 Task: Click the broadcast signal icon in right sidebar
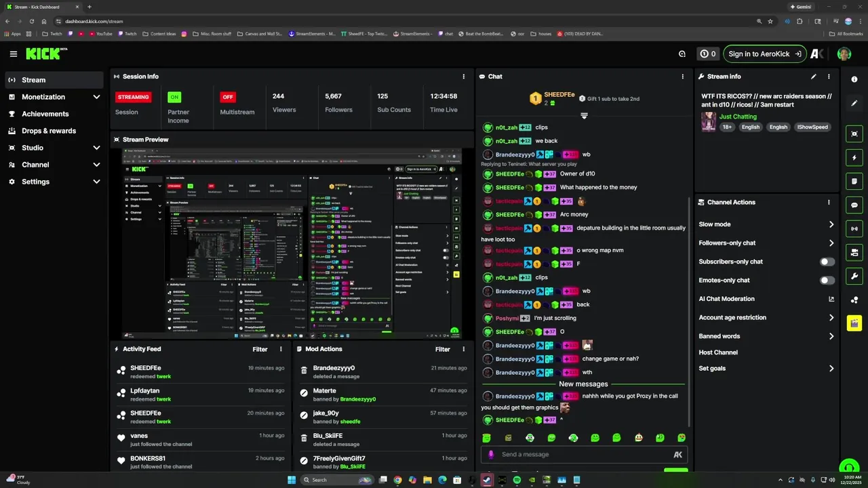pyautogui.click(x=854, y=228)
